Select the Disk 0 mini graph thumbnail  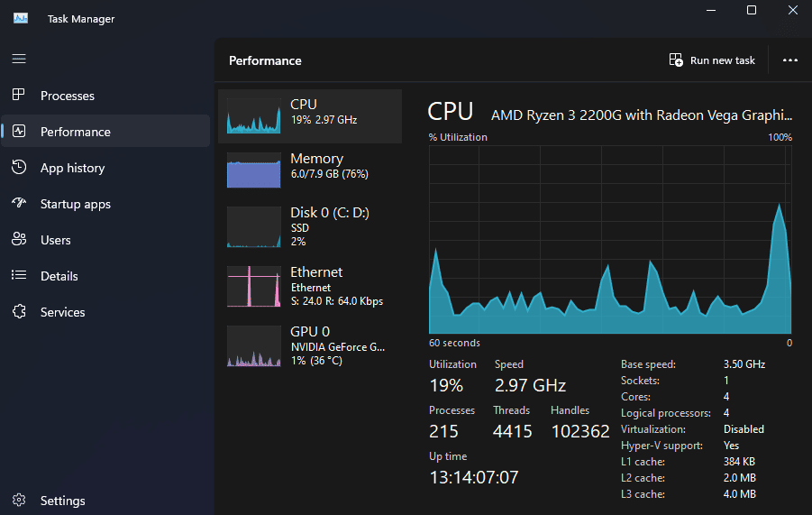[x=254, y=227]
